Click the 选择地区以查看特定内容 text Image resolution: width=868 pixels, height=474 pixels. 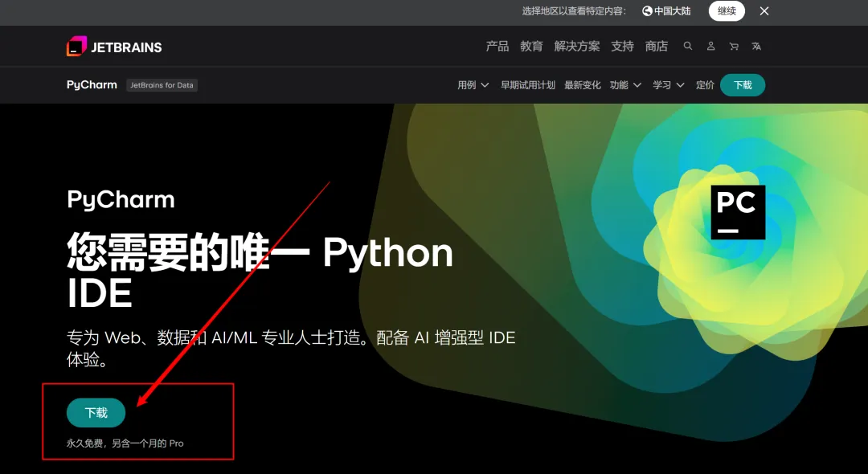(x=574, y=11)
